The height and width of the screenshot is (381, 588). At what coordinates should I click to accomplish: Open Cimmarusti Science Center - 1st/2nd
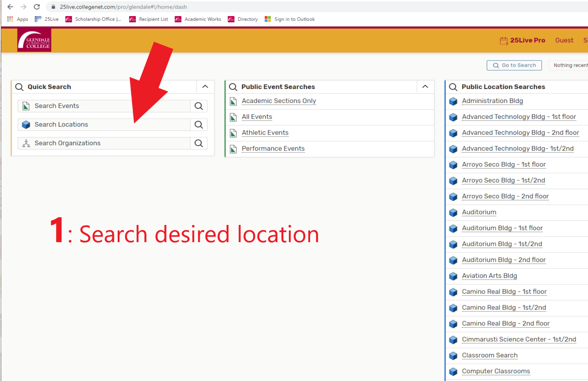tap(519, 339)
